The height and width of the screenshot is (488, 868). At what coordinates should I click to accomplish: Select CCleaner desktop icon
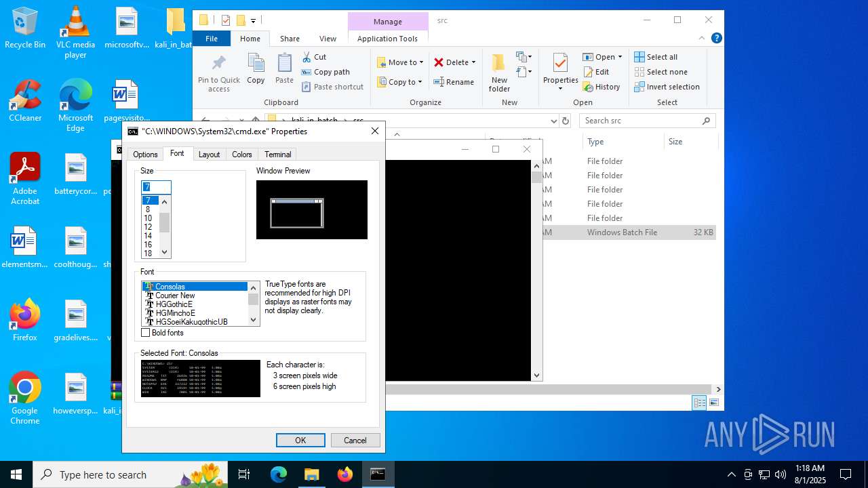[x=25, y=101]
